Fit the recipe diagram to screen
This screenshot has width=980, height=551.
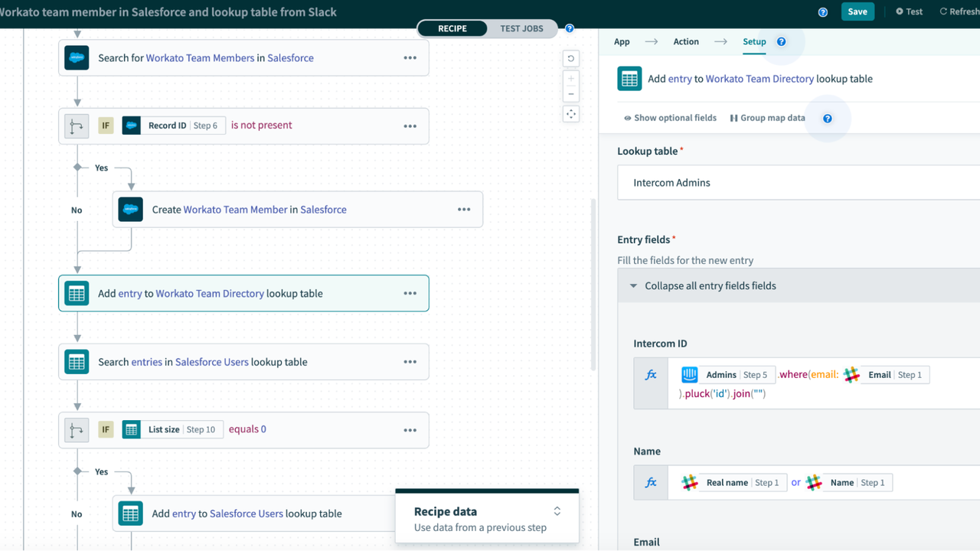pos(570,113)
